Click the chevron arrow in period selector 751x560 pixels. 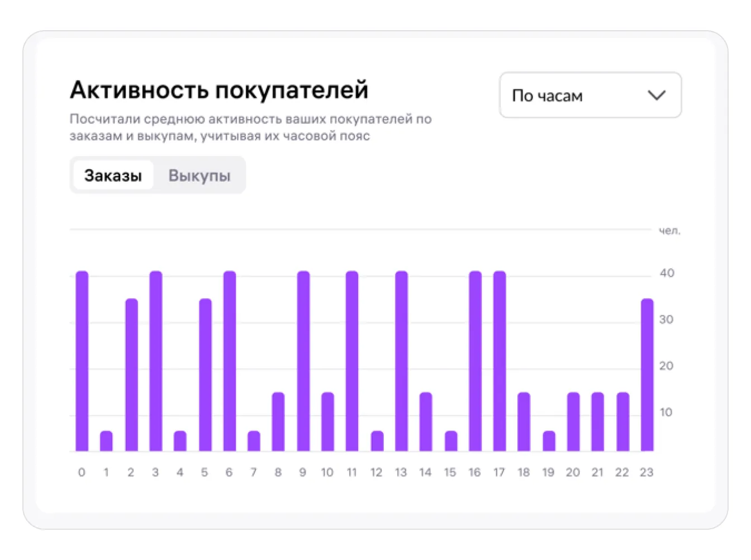click(x=657, y=95)
